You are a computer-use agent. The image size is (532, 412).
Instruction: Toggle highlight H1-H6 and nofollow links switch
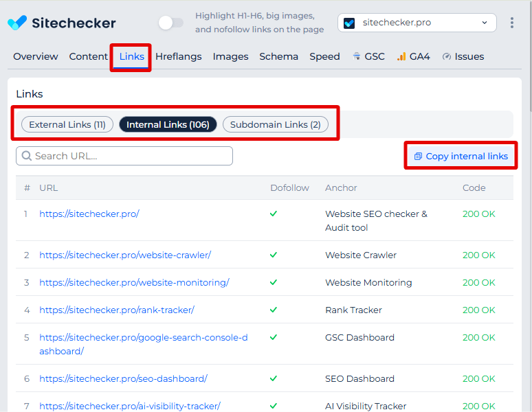pos(171,23)
